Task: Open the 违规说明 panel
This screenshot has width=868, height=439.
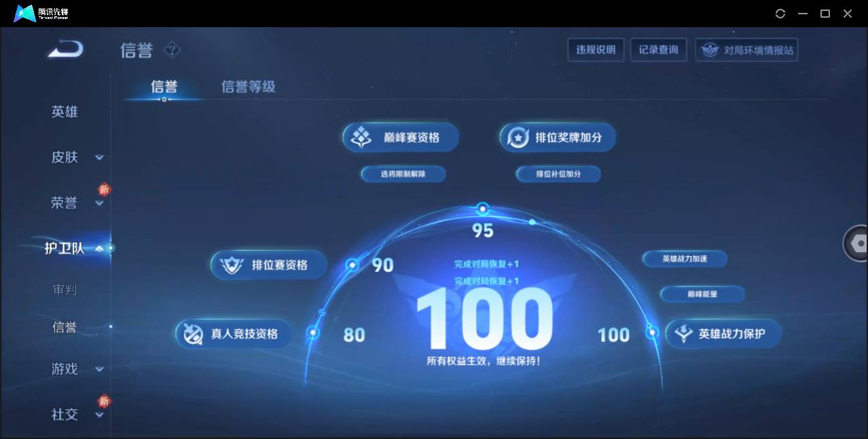Action: click(x=596, y=49)
